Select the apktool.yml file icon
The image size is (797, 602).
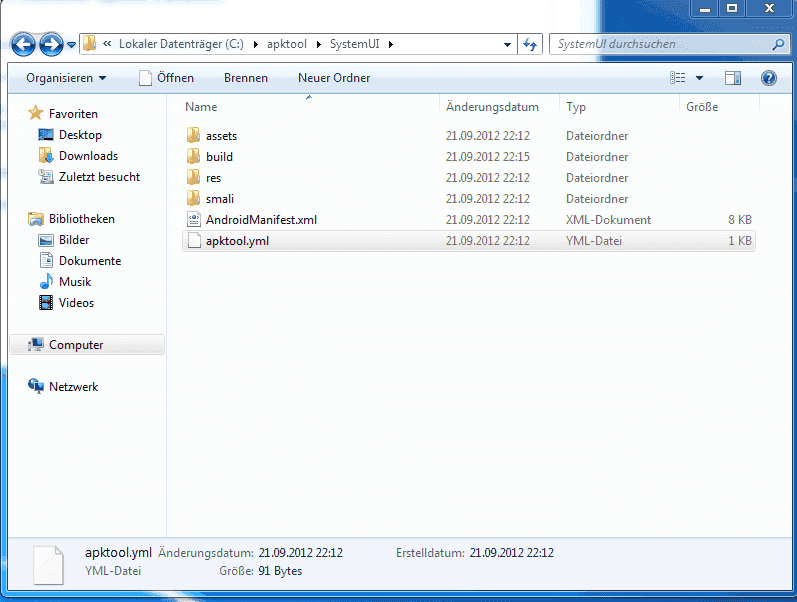coord(194,240)
